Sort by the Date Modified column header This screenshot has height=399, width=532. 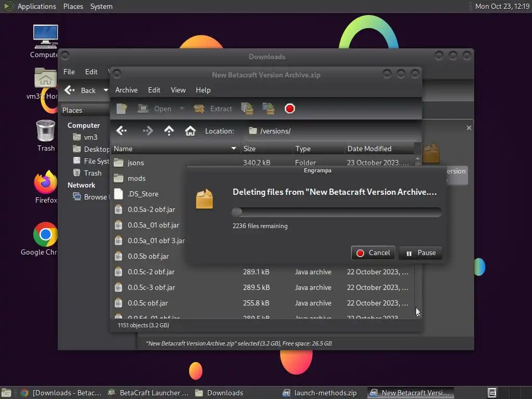click(379, 149)
